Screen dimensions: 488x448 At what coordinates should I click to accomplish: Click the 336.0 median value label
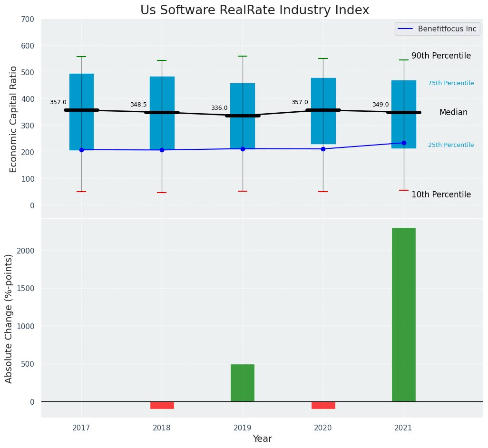(219, 108)
